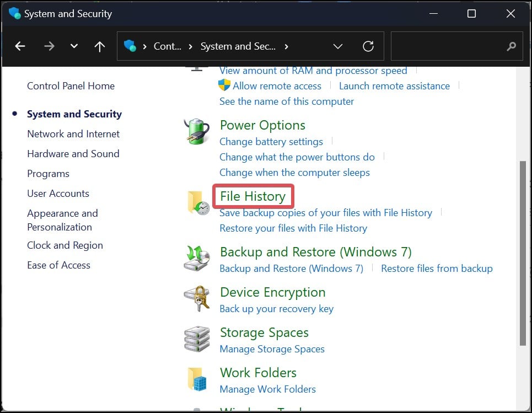
Task: Open the File History heading link
Action: [252, 196]
